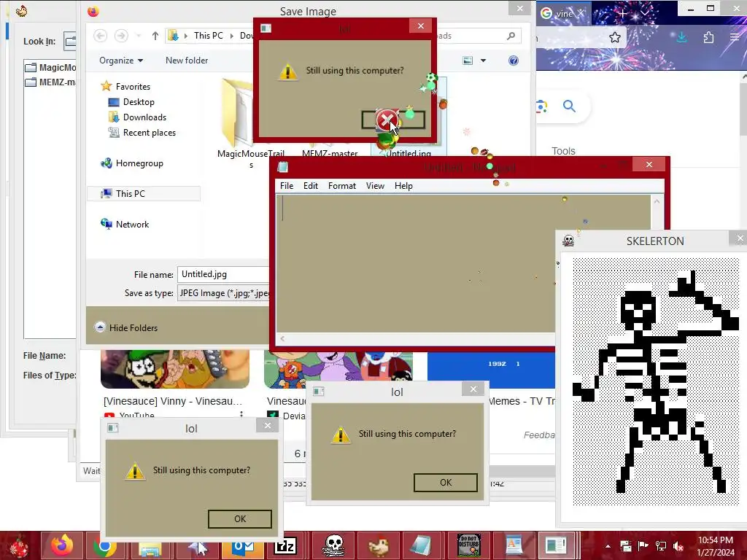Click New folder in Save Image toolbar
747x560 pixels.
187,61
